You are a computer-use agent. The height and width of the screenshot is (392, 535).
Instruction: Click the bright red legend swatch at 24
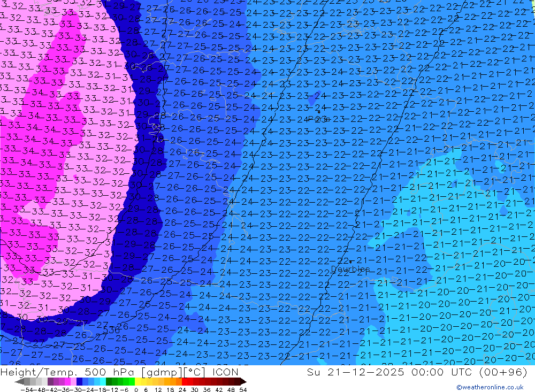click(185, 382)
